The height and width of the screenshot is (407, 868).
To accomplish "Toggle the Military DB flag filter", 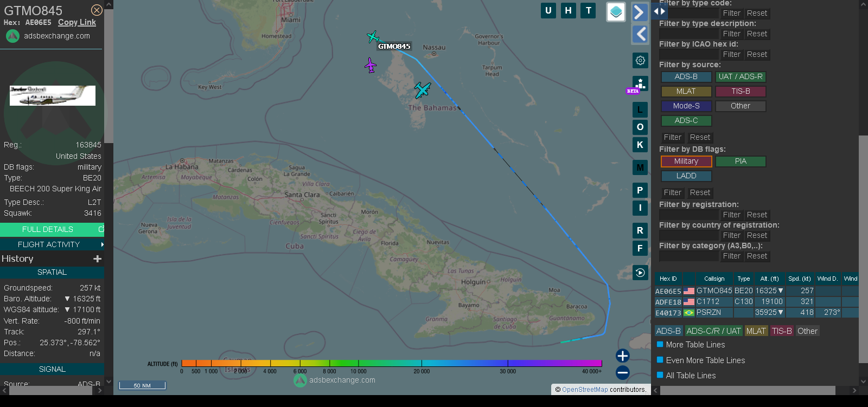I will tap(686, 161).
